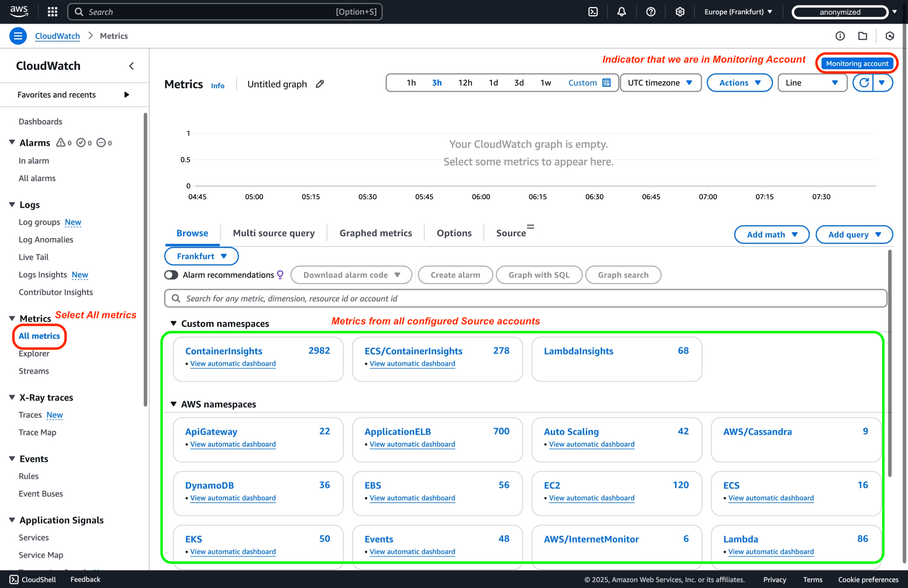Open CloudShell from the footer

pyautogui.click(x=33, y=580)
